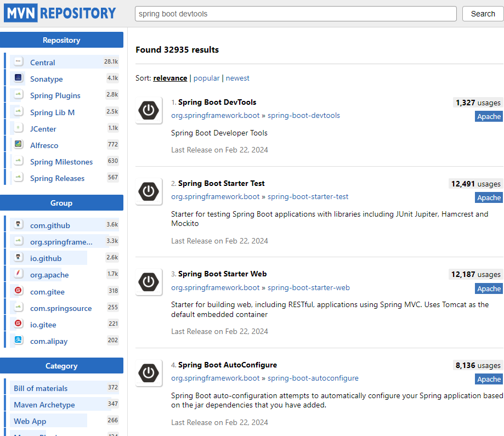Click Apache license badge for Starter Web
This screenshot has width=504, height=436.
click(489, 288)
